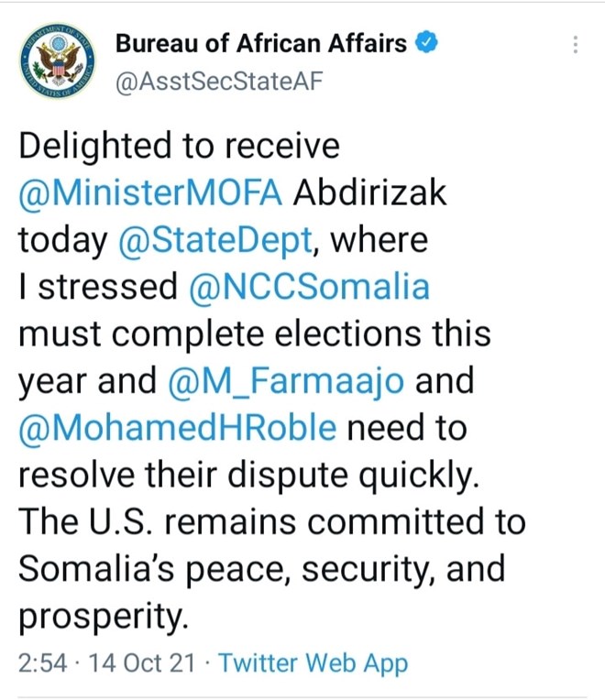605x700 pixels.
Task: Click the "Delighted to receive" opening line
Action: click(179, 147)
